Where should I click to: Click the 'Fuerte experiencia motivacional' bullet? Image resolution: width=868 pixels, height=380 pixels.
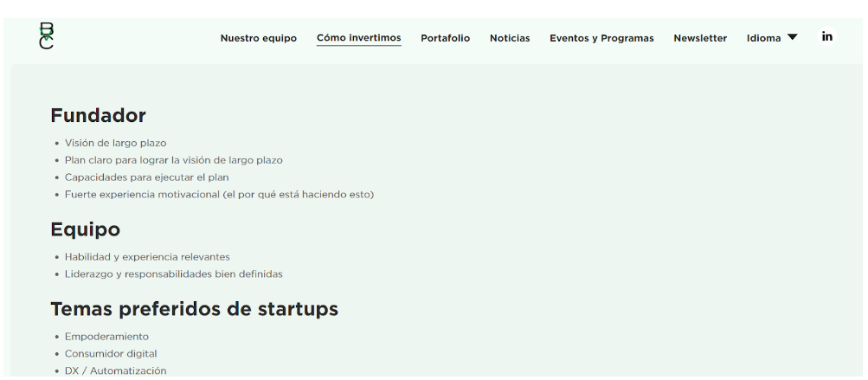pyautogui.click(x=219, y=195)
